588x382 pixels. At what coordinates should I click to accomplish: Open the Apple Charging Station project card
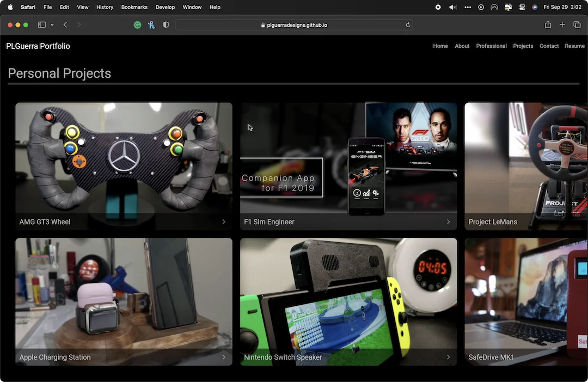124,302
